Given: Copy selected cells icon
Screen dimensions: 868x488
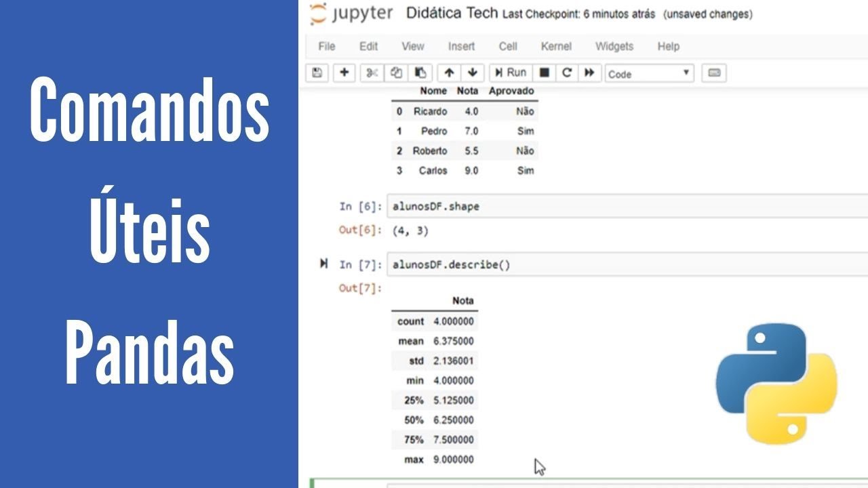Looking at the screenshot, I should (397, 73).
